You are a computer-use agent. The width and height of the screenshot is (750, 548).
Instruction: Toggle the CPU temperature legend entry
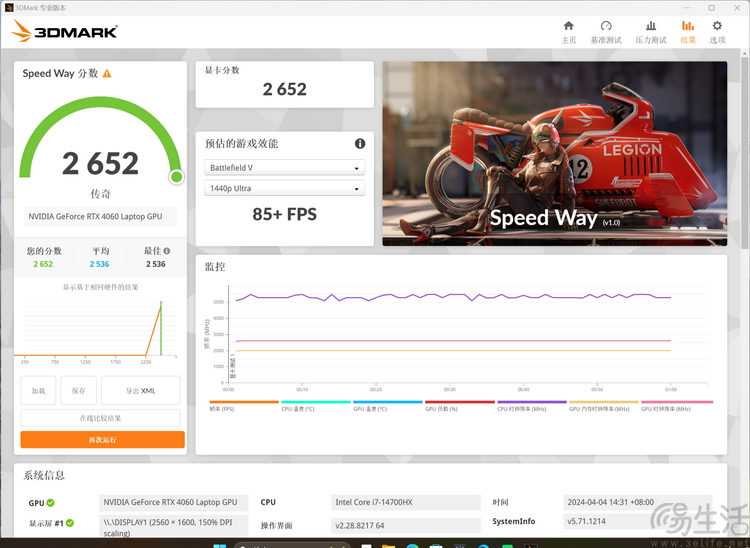click(x=315, y=406)
